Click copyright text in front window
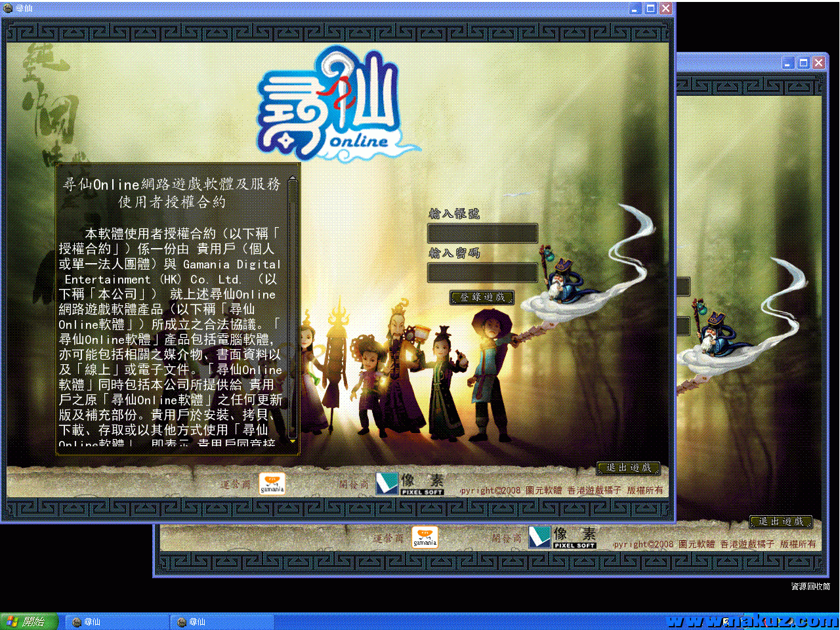The width and height of the screenshot is (840, 630). 562,490
